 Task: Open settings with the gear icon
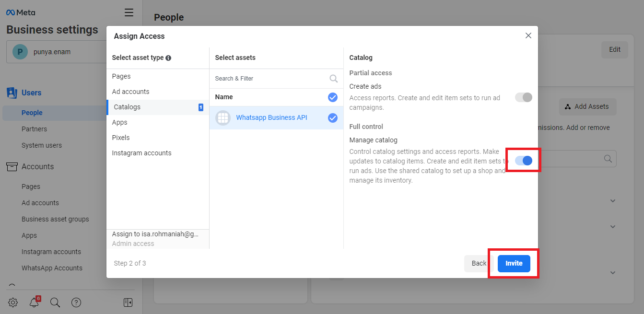pos(13,302)
